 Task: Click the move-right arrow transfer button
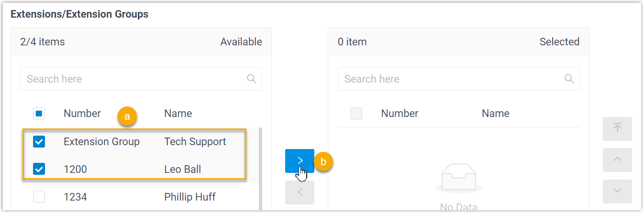300,161
